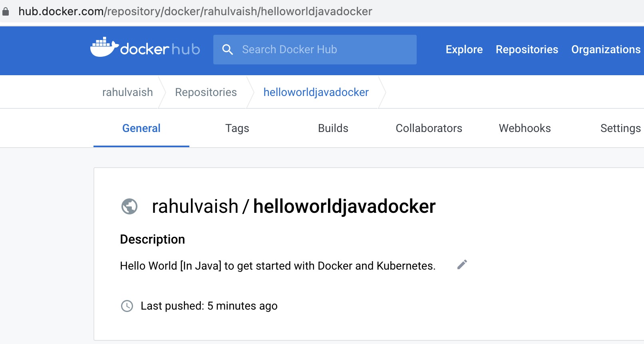The width and height of the screenshot is (644, 344).
Task: Focus the Search Docker Hub field
Action: tap(315, 50)
